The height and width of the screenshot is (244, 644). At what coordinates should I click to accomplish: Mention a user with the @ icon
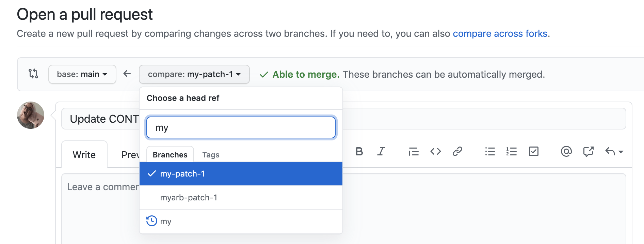566,152
